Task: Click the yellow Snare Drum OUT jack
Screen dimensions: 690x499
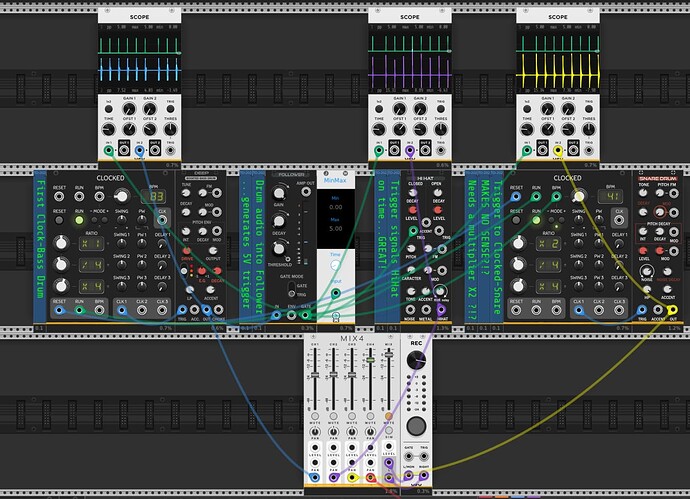Action: [x=673, y=310]
